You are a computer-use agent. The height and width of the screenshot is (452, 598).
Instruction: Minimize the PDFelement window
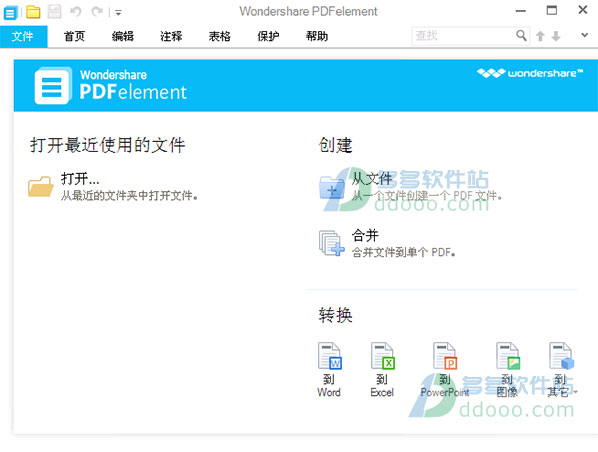coord(521,11)
